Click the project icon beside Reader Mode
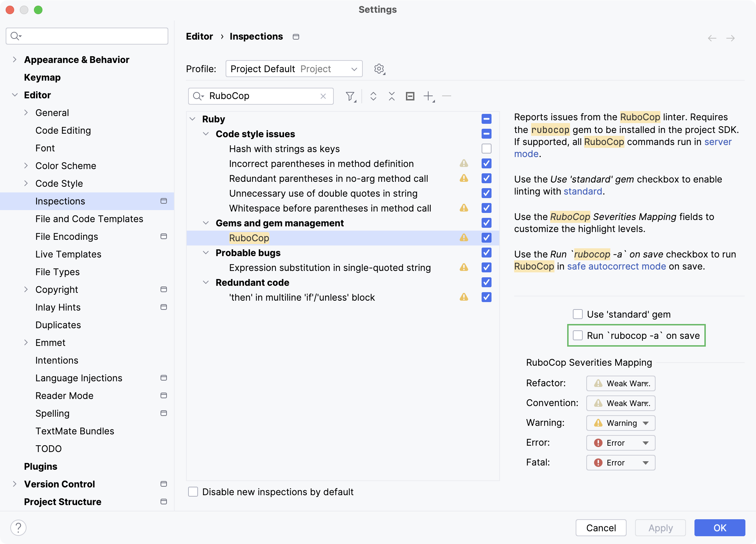Screen dimensions: 756x544 [x=163, y=395]
